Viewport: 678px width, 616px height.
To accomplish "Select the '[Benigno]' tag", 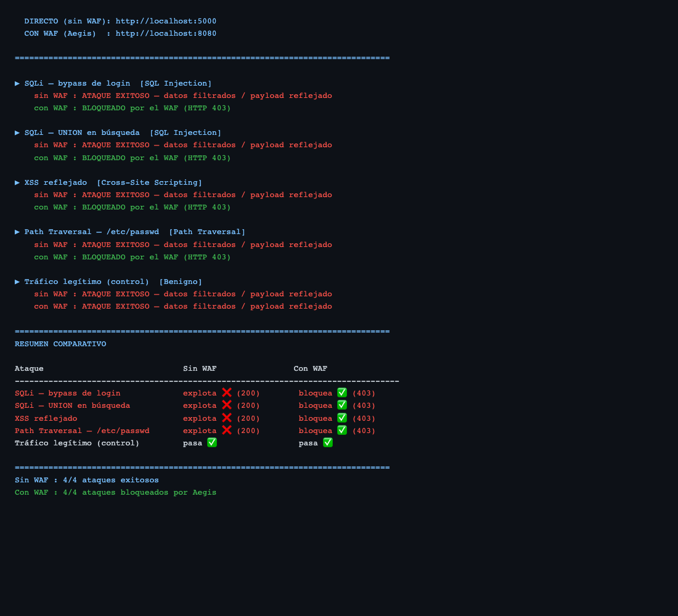I will point(181,282).
